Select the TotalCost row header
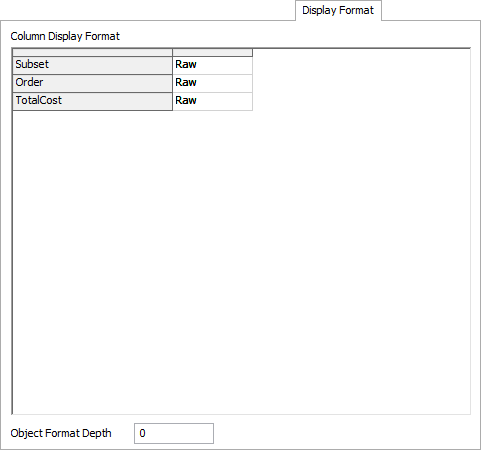 point(92,101)
